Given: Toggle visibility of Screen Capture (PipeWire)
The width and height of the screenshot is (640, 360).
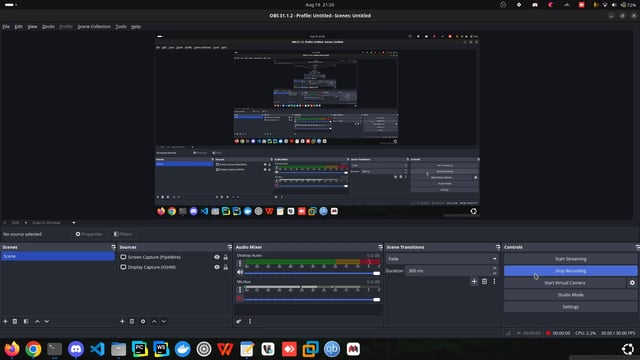Looking at the screenshot, I should click(x=217, y=257).
